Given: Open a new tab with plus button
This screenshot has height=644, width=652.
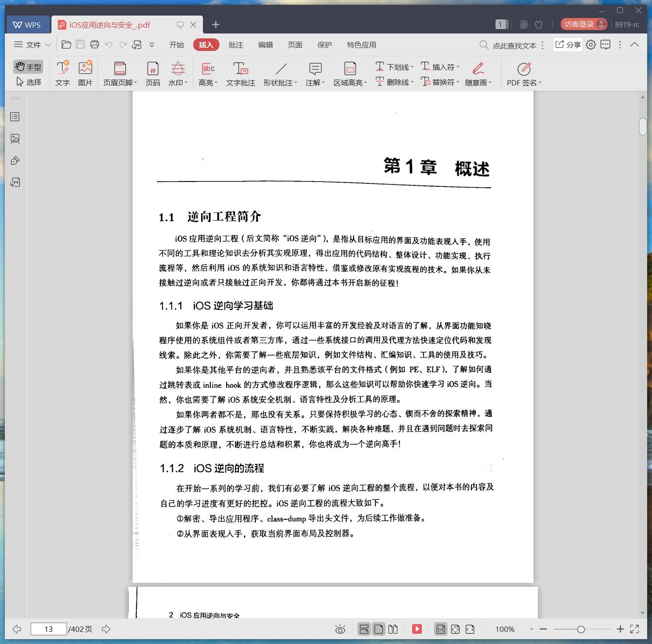Looking at the screenshot, I should (x=216, y=24).
